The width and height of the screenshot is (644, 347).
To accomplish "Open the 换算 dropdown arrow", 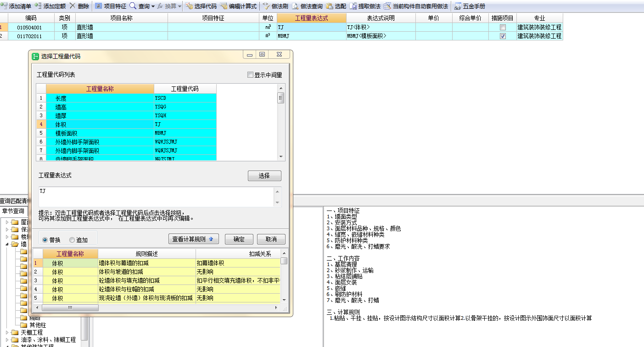I will coord(179,7).
